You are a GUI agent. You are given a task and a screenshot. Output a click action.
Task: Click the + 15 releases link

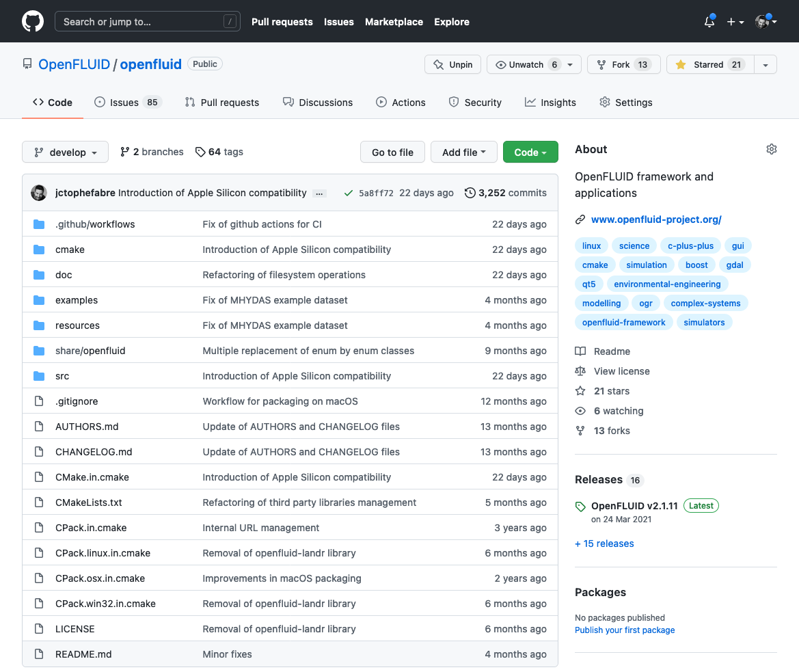[604, 543]
